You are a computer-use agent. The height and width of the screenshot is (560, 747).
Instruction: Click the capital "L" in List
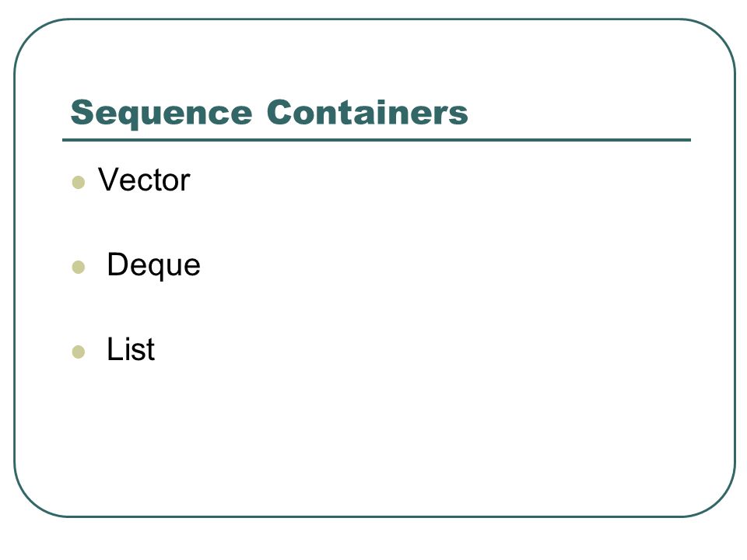[x=114, y=348]
